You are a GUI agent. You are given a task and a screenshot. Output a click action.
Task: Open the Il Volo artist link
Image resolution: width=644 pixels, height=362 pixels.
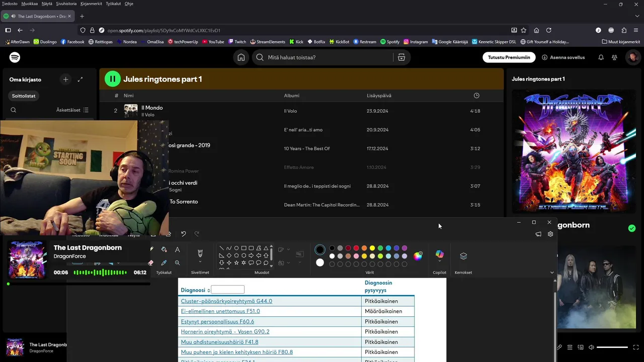pos(148,115)
